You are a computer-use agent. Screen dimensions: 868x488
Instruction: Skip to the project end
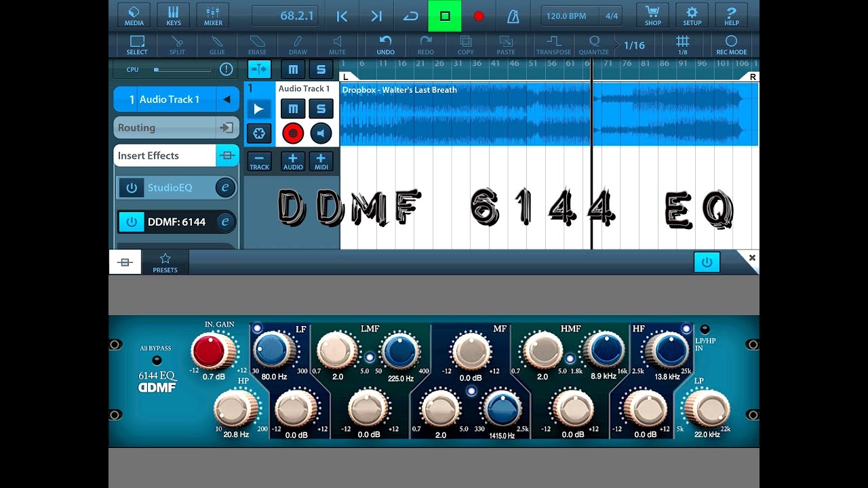(376, 16)
